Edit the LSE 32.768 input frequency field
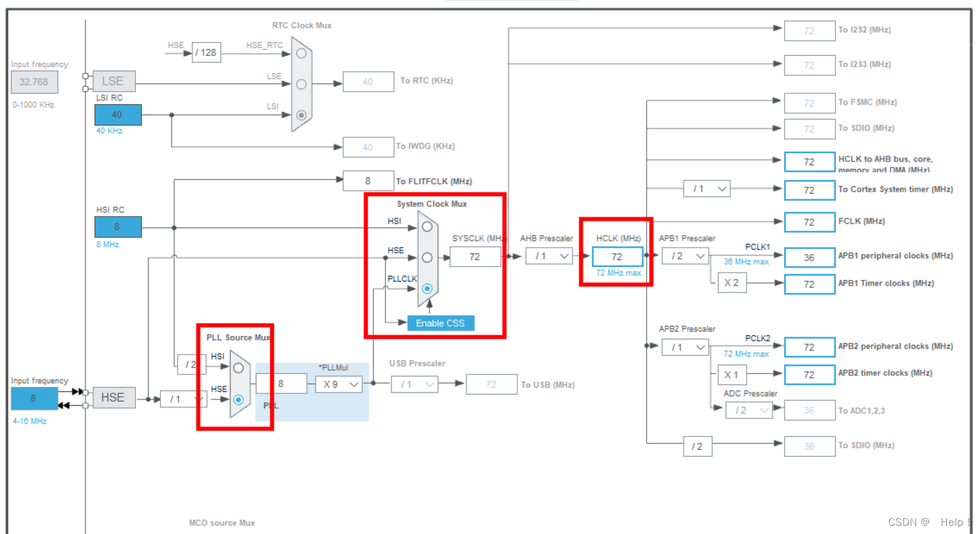This screenshot has height=534, width=980. (34, 82)
